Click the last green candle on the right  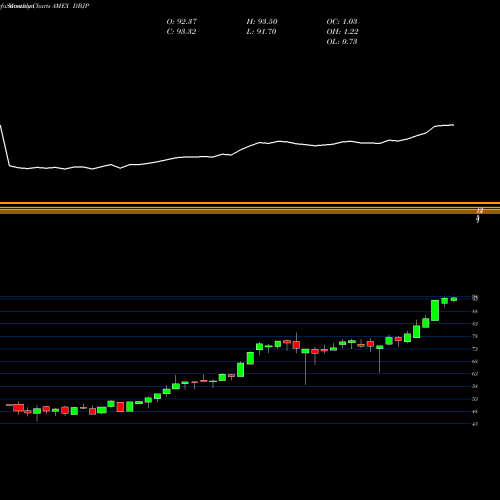click(x=454, y=299)
